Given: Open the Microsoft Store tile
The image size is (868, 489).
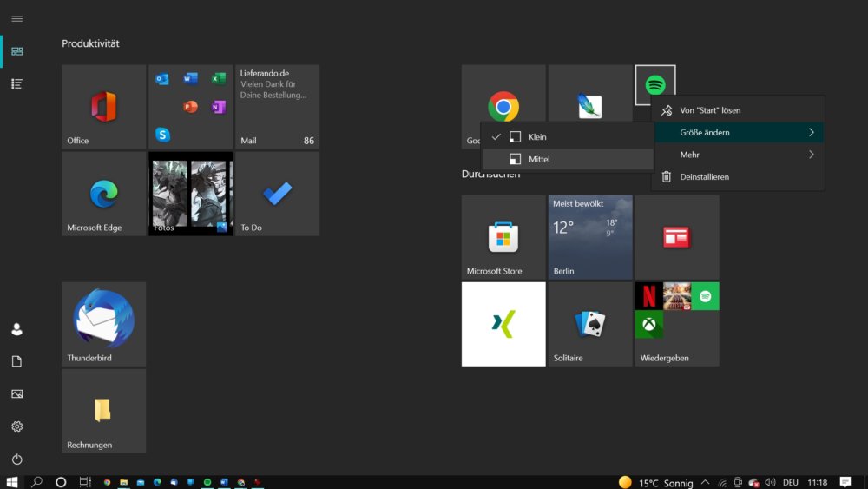Looking at the screenshot, I should coord(503,237).
